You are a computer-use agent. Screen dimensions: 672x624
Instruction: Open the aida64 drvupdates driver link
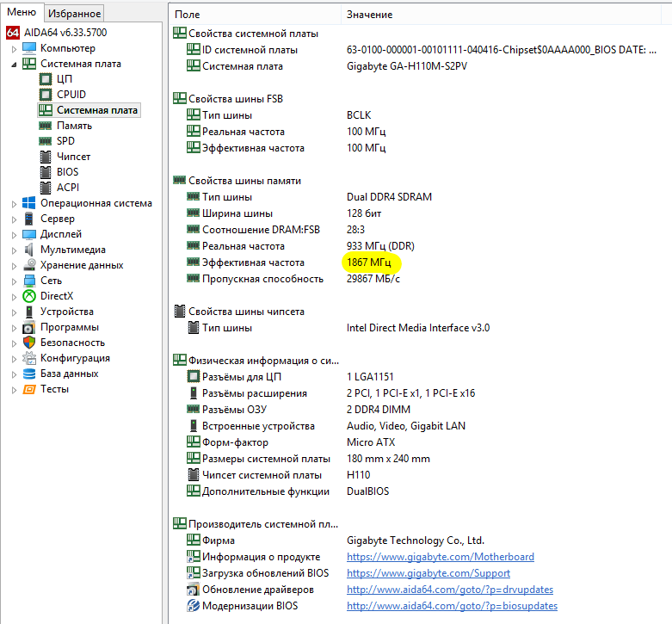click(449, 590)
